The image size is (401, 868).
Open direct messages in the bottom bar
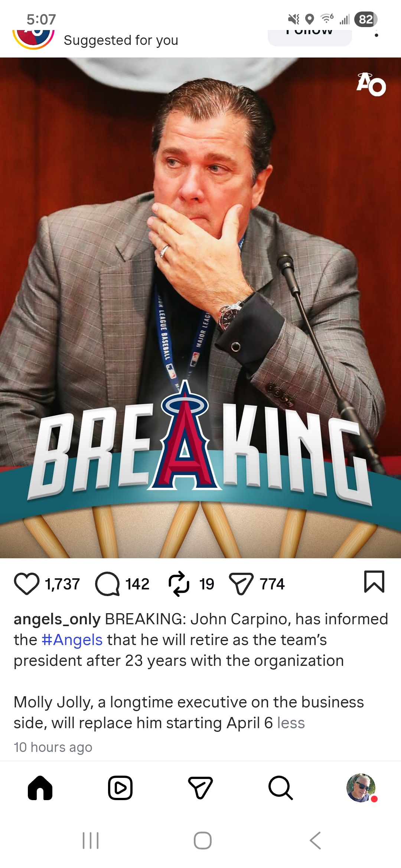[200, 788]
